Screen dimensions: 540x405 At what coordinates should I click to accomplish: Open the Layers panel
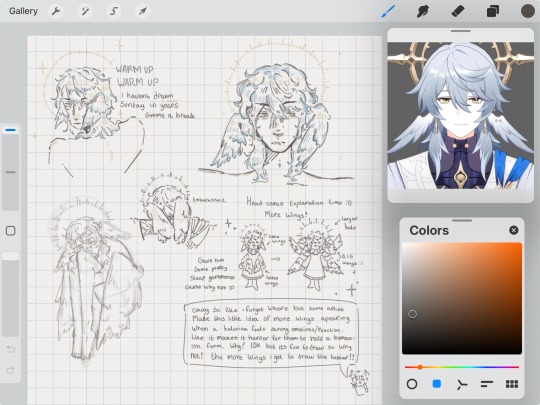click(493, 11)
